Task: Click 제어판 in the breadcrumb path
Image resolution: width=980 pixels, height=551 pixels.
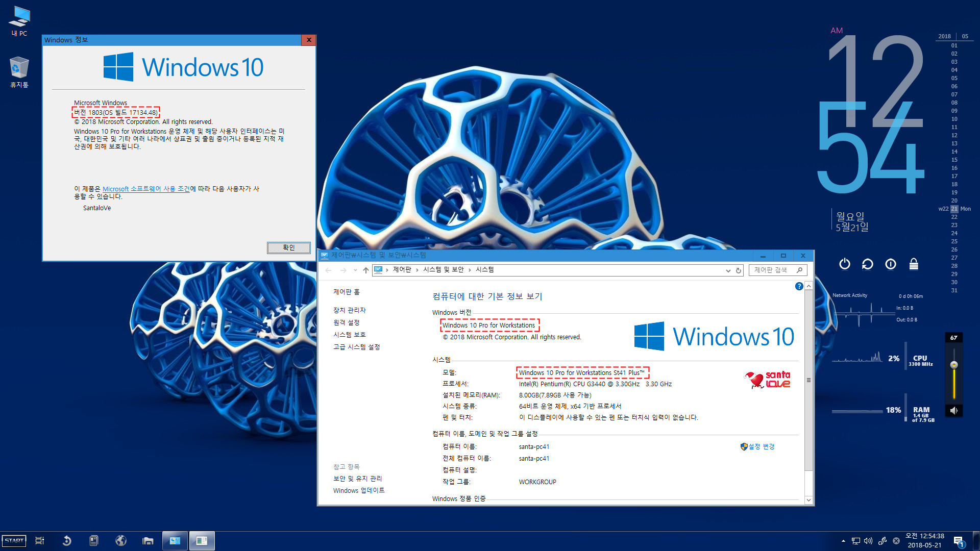Action: pos(402,270)
